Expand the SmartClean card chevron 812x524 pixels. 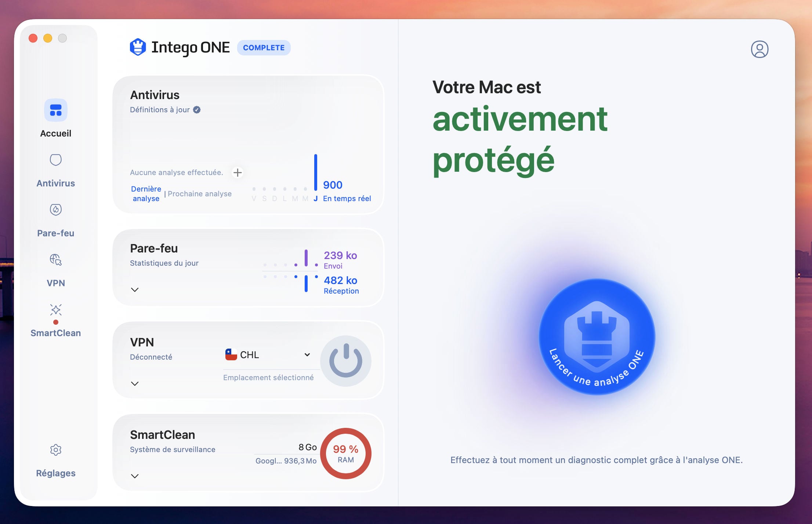[135, 476]
